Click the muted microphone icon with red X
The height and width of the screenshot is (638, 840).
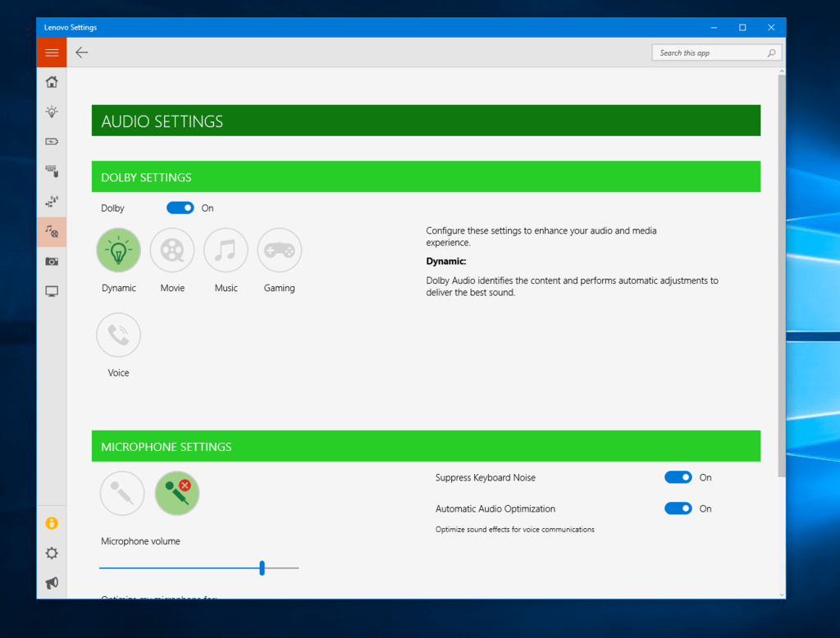pyautogui.click(x=177, y=494)
